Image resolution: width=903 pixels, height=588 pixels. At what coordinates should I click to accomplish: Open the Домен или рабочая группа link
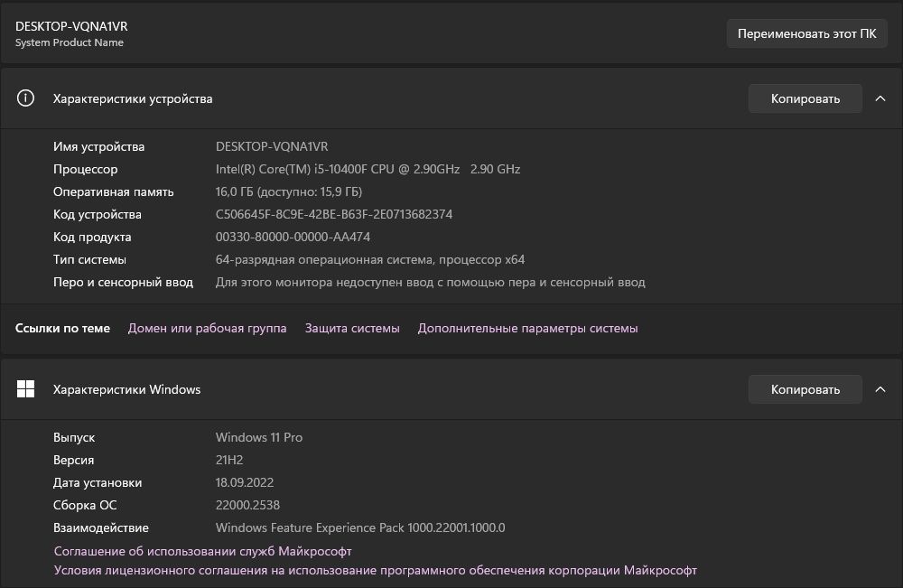[207, 328]
